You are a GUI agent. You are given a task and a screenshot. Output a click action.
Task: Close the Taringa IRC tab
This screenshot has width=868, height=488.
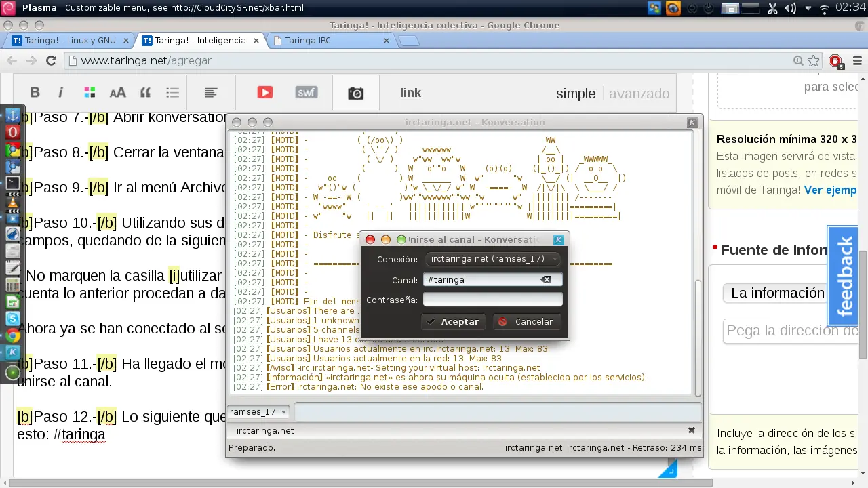(x=387, y=41)
